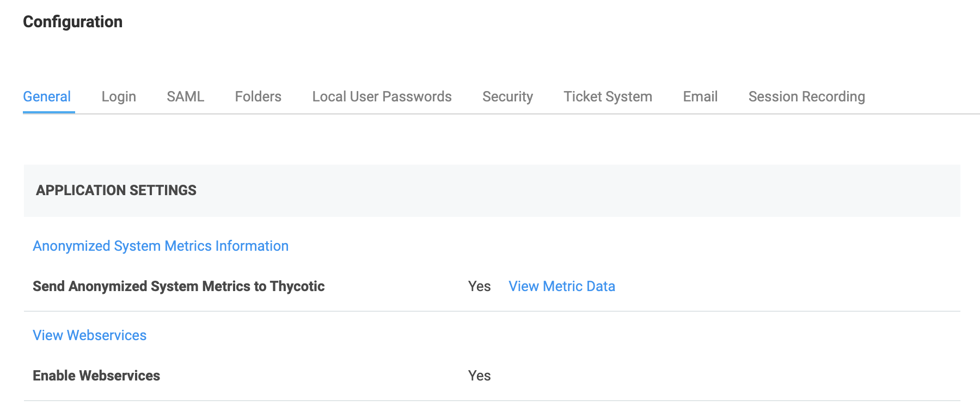The height and width of the screenshot is (411, 980).
Task: Select the General tab
Action: coord(47,96)
